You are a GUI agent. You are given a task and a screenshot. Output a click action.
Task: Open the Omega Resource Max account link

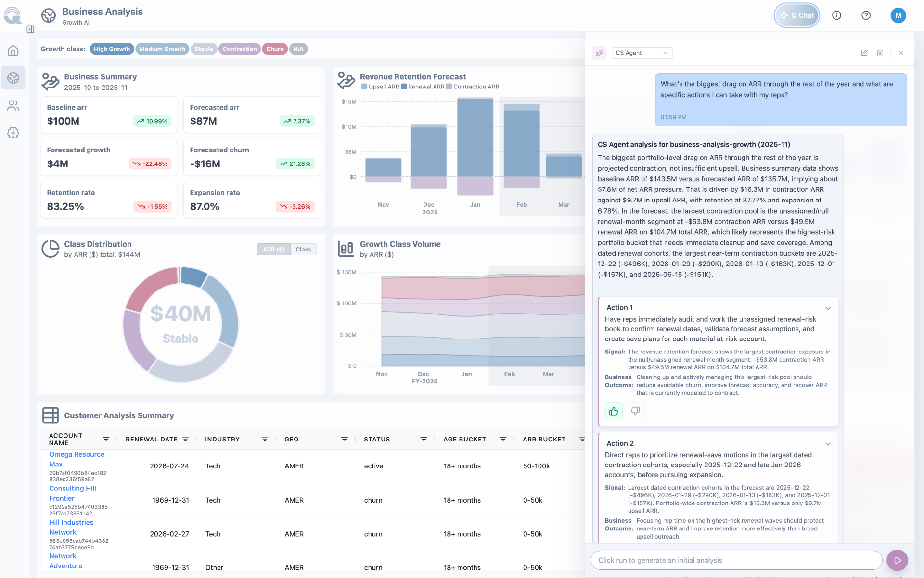(x=77, y=459)
